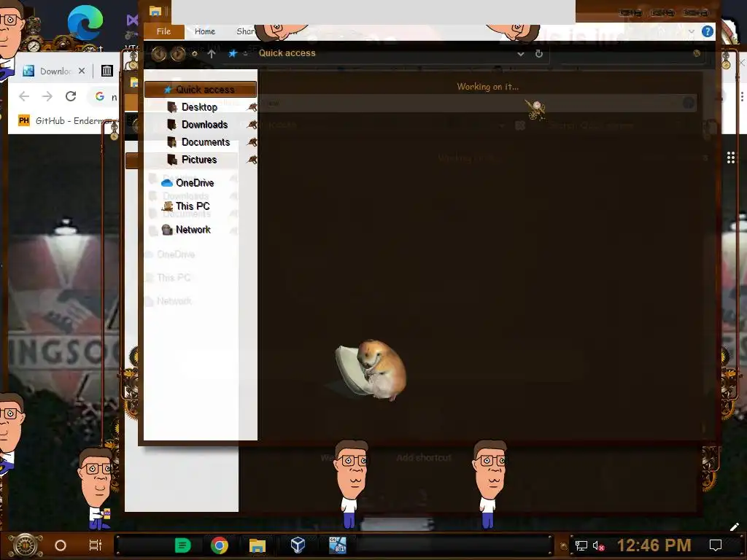
Task: Click Chrome's back arrow button
Action: [x=24, y=97]
